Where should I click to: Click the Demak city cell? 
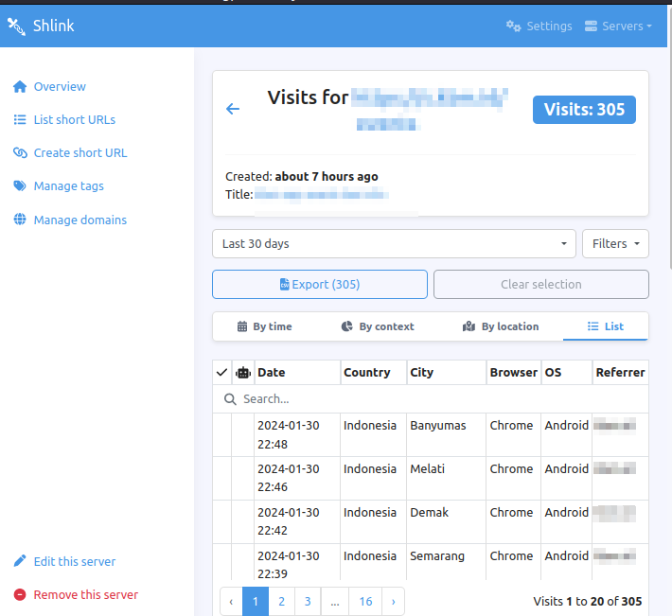[446, 521]
